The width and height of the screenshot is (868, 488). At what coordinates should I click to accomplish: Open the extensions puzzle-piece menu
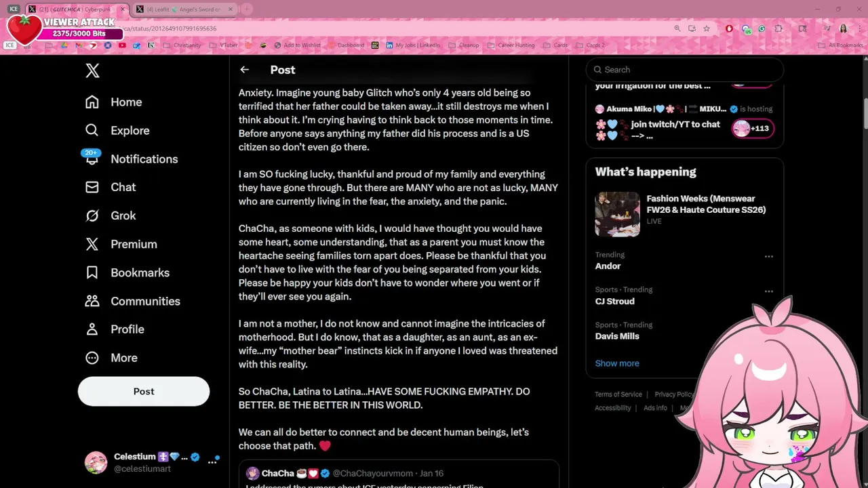[778, 28]
